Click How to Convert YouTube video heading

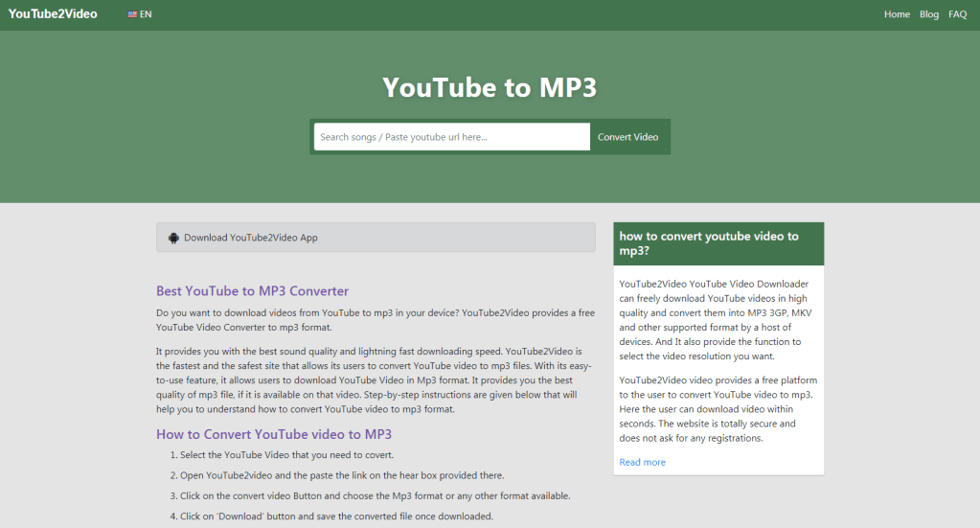274,434
